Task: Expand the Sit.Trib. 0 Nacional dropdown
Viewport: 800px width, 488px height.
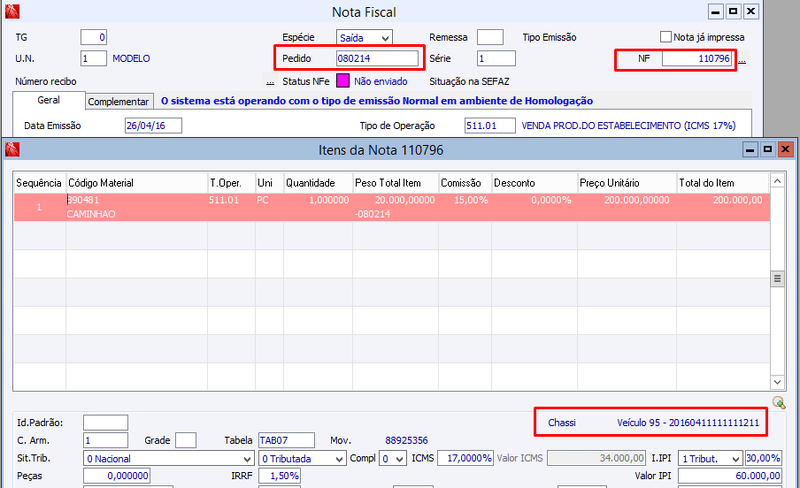Action: click(168, 458)
